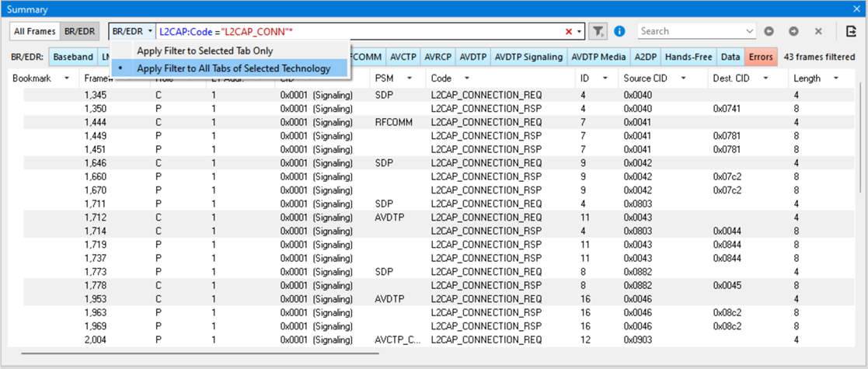
Task: Switch to All Frames view
Action: point(34,32)
